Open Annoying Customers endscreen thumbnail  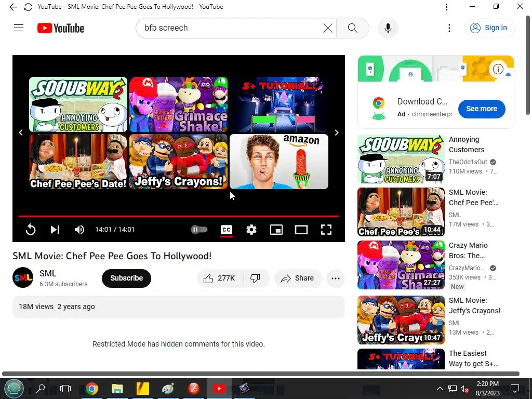click(x=78, y=104)
